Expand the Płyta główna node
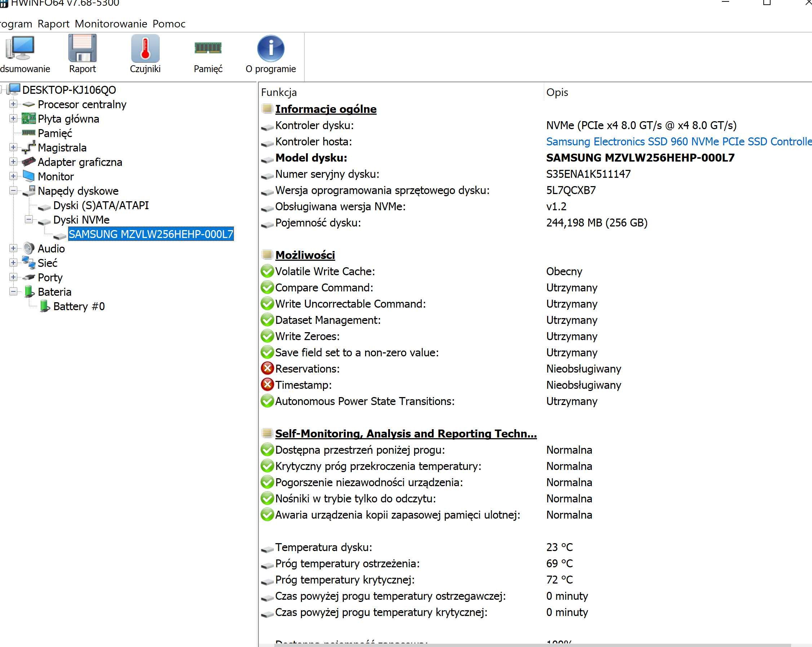The width and height of the screenshot is (812, 647). point(13,118)
